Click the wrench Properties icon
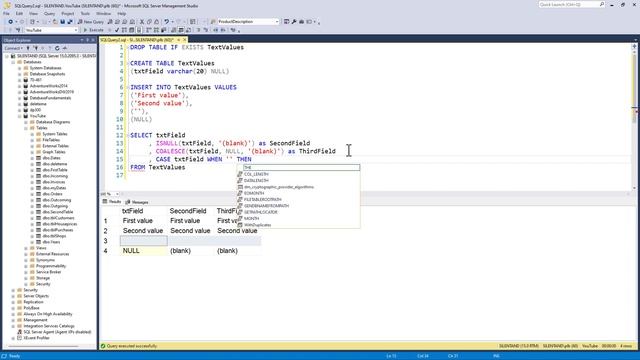 [x=294, y=22]
